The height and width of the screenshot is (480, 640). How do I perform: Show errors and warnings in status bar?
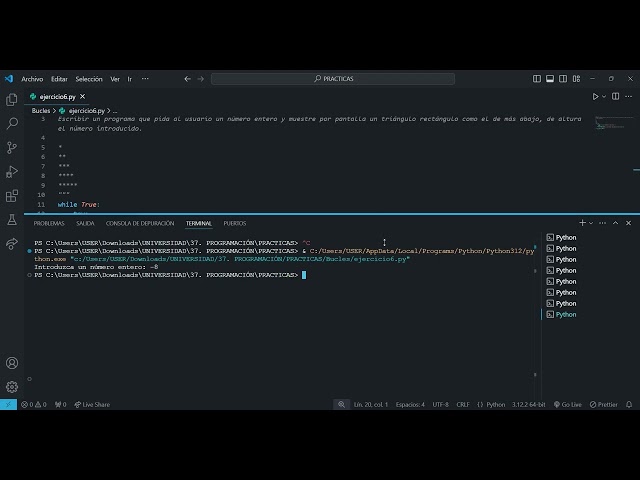(x=34, y=404)
